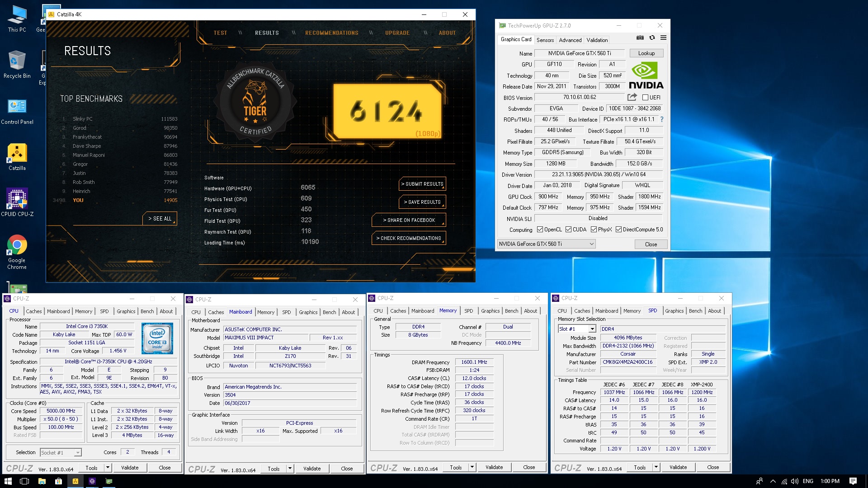The image size is (868, 488).
Task: Open GPU selection dropdown in GPU-Z
Action: coord(547,244)
